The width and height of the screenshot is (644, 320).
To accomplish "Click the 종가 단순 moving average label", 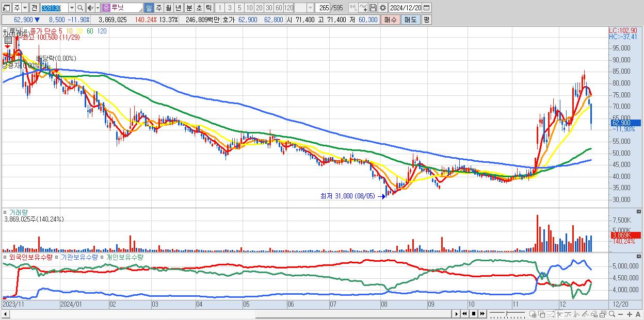I will tap(43, 31).
